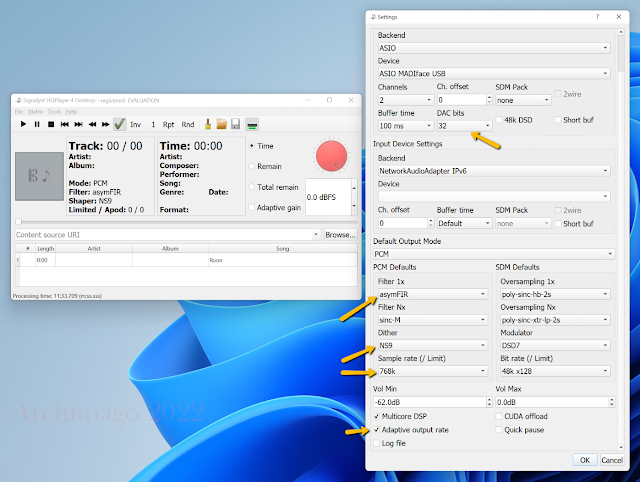
Task: Open the Filter Nx sinc-M dropdown
Action: (x=433, y=320)
